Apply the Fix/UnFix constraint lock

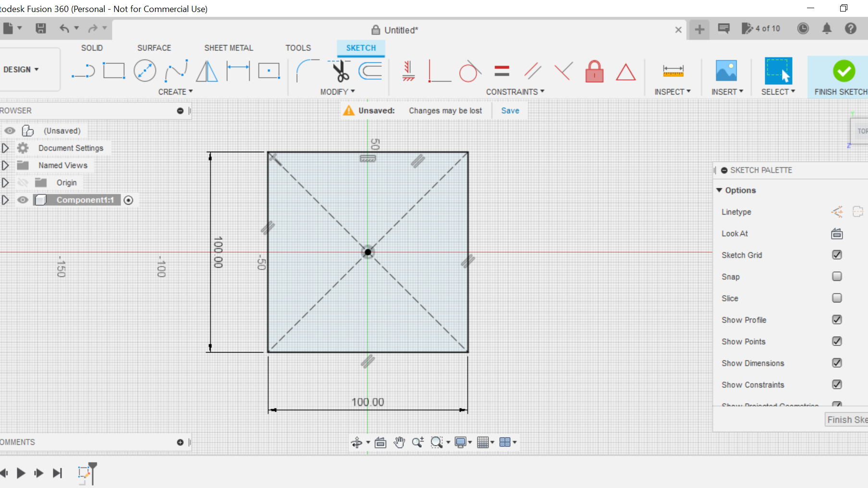(x=594, y=71)
